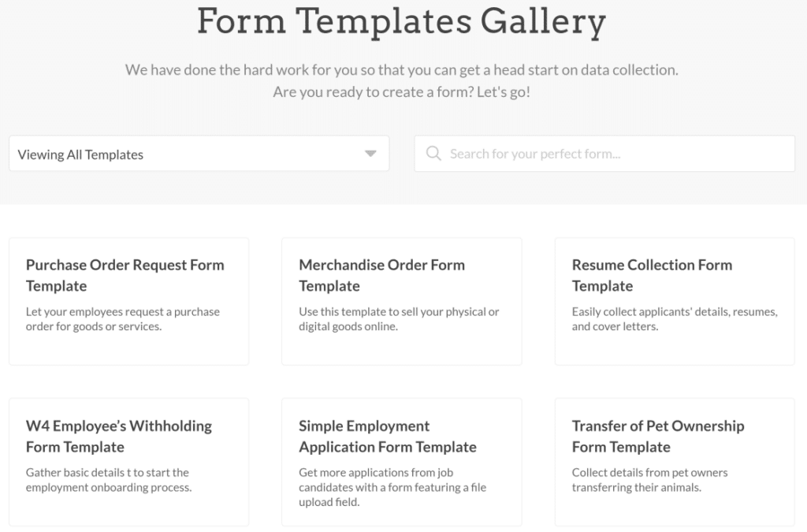The height and width of the screenshot is (532, 807).
Task: Focus the "Search for your perfect form" field
Action: pyautogui.click(x=615, y=154)
